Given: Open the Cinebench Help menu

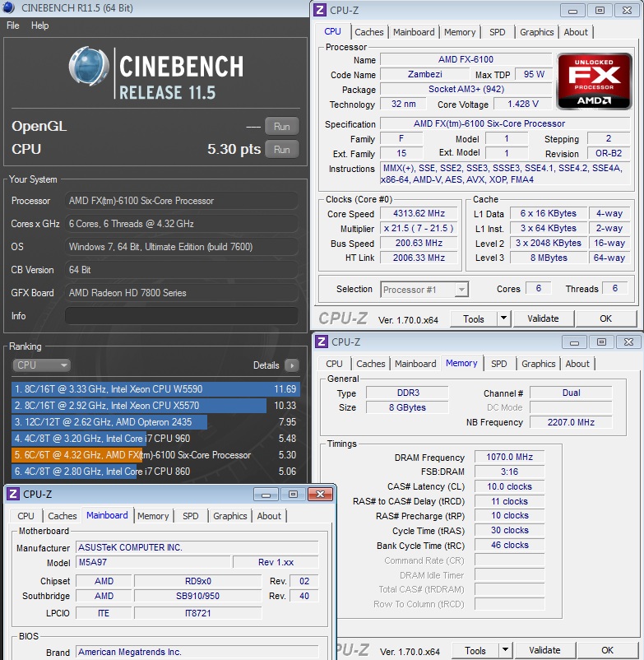Looking at the screenshot, I should [x=40, y=26].
